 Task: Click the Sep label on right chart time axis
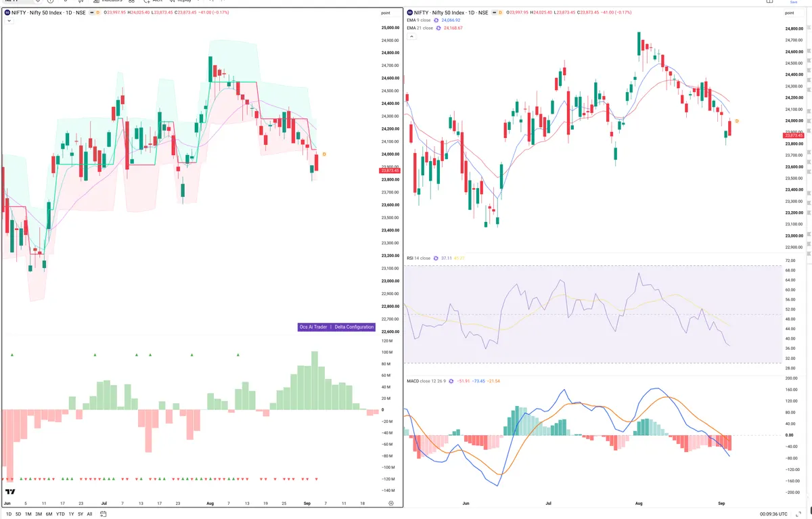pos(721,503)
